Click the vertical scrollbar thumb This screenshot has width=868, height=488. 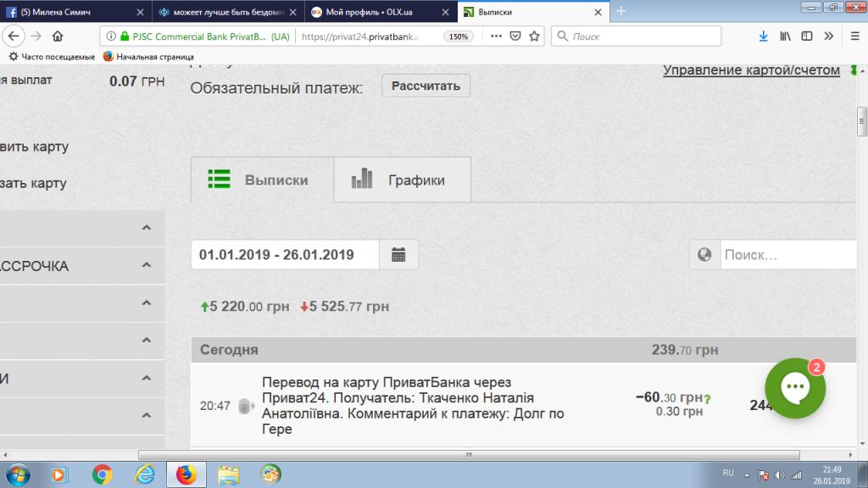pyautogui.click(x=862, y=121)
